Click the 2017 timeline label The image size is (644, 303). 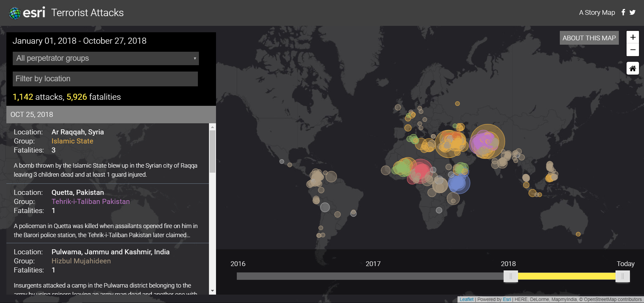[373, 264]
